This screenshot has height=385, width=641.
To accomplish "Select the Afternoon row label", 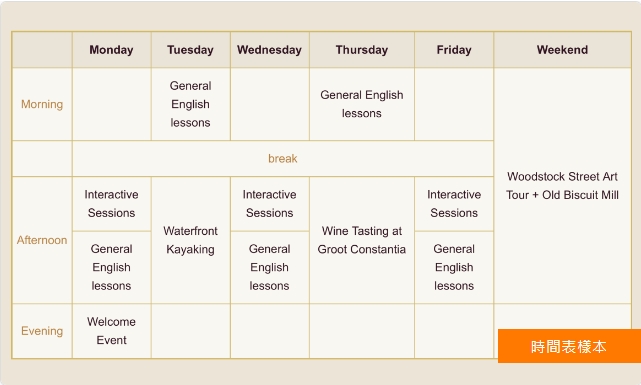I will point(42,240).
